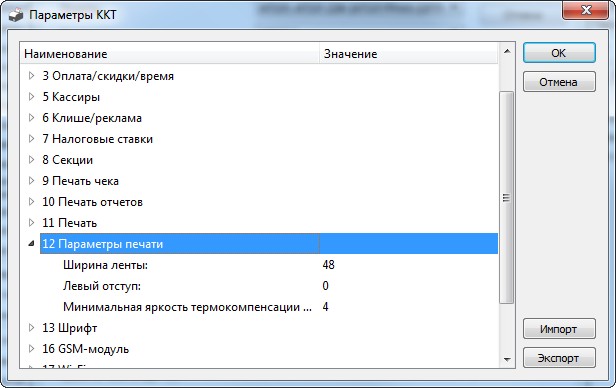
Task: Expand the 13 Шрифт node arrow
Action: click(x=31, y=328)
